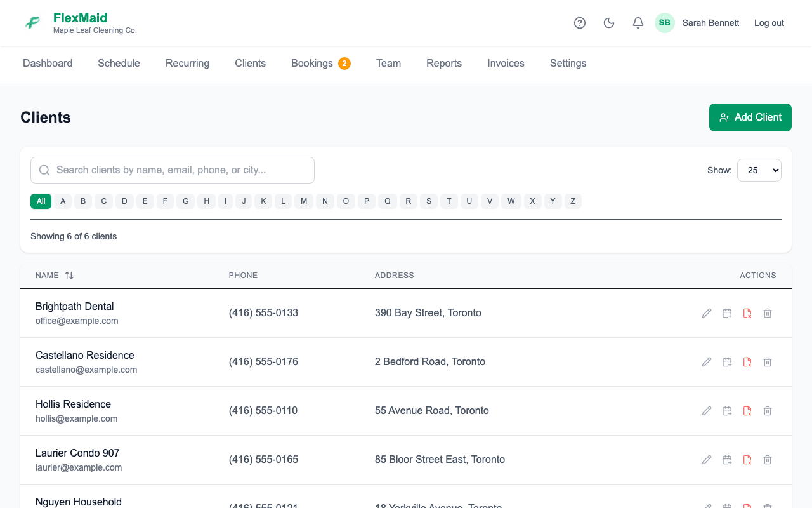
Task: Filter clients by letter L
Action: pos(283,201)
